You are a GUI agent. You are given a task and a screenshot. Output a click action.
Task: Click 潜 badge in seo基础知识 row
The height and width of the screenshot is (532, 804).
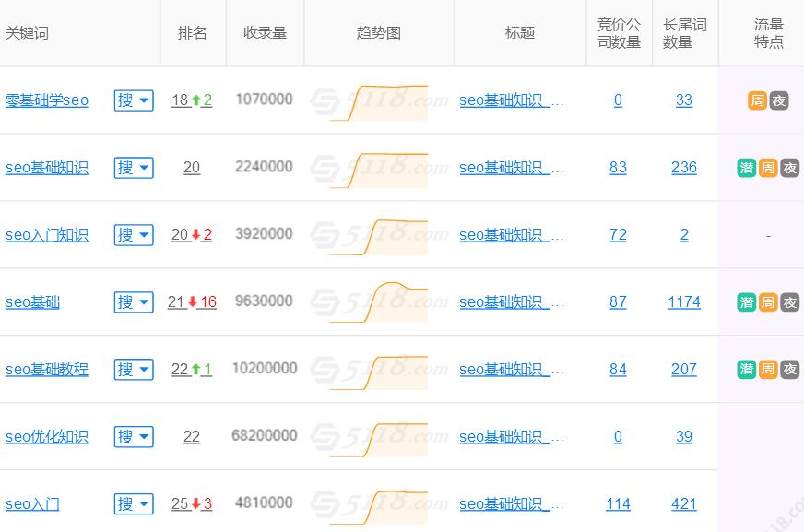point(747,168)
